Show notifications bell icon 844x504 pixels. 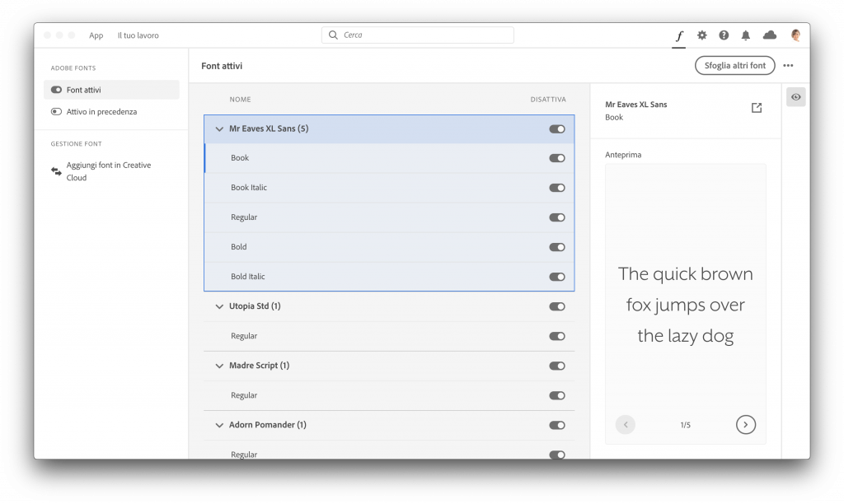[x=745, y=35]
